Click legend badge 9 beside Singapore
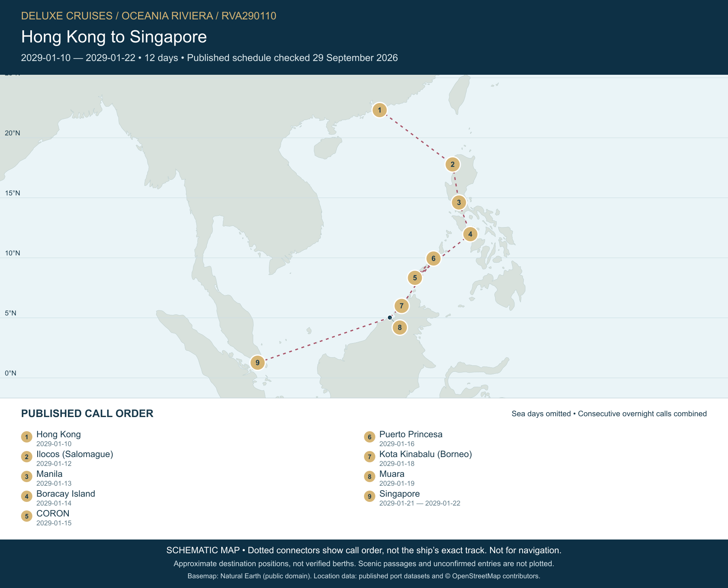This screenshot has height=588, width=728. 370,496
